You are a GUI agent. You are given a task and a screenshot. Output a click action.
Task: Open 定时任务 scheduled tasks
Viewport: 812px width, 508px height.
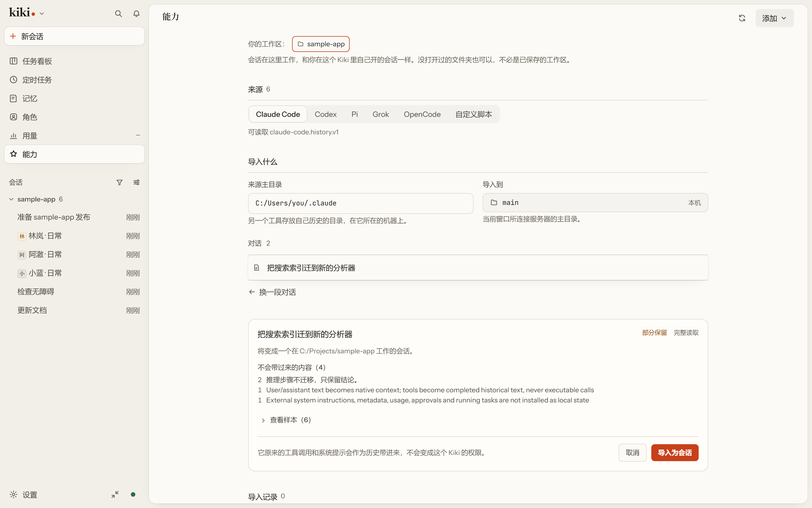pos(74,80)
